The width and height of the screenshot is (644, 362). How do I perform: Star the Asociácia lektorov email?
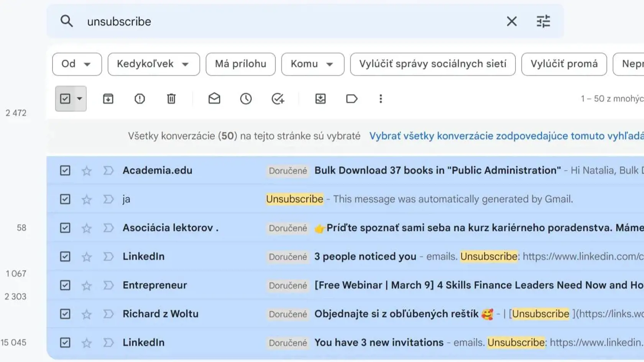point(87,228)
